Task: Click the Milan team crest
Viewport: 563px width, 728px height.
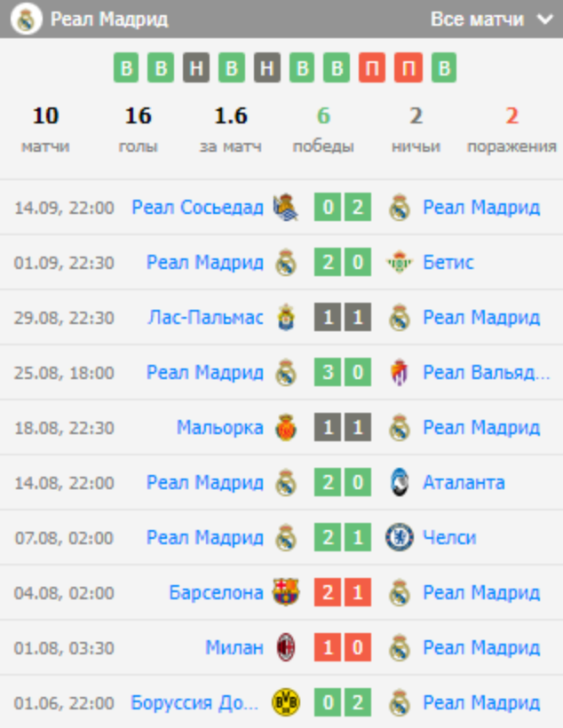Action: (x=286, y=648)
